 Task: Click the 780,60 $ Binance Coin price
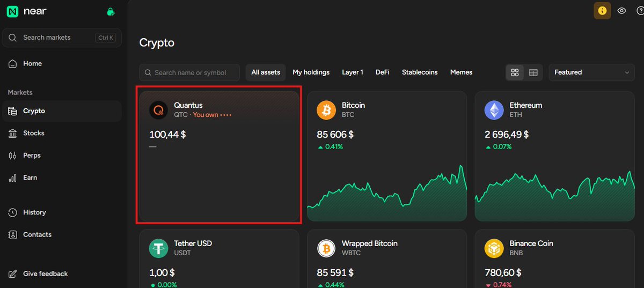point(503,272)
